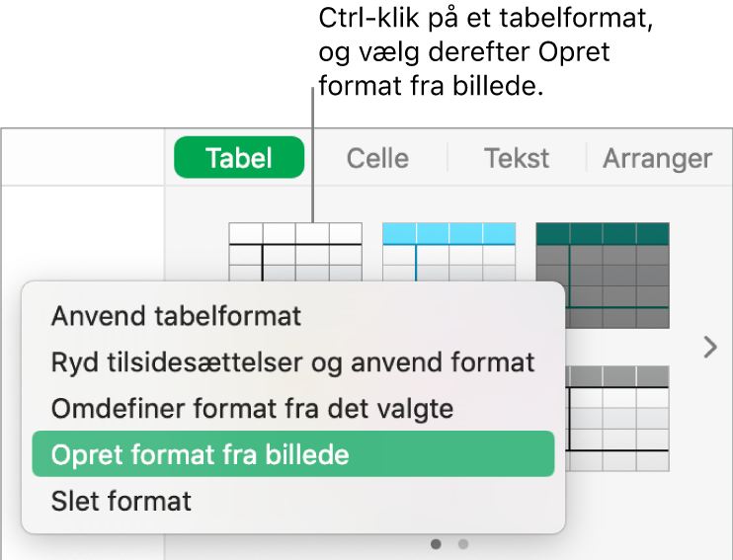Click the teal header row of dark style
Screen dimensions: 733x560
[602, 233]
